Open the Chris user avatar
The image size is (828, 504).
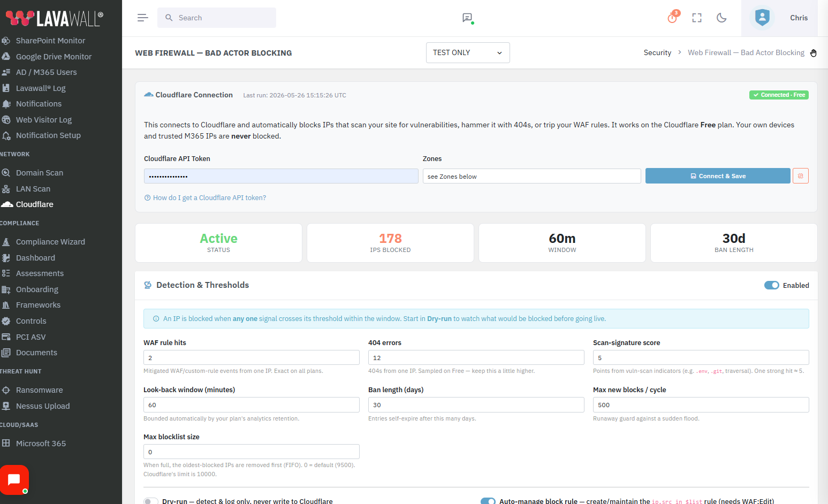[x=762, y=18]
